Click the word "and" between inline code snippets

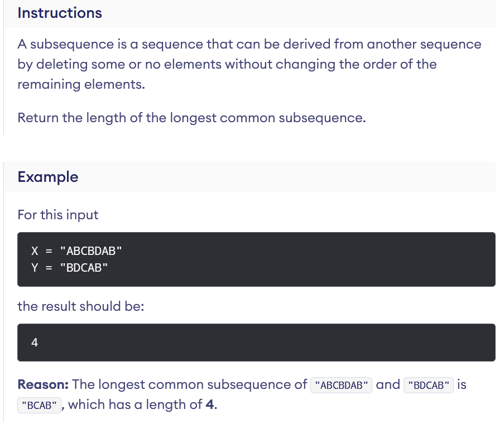(388, 384)
